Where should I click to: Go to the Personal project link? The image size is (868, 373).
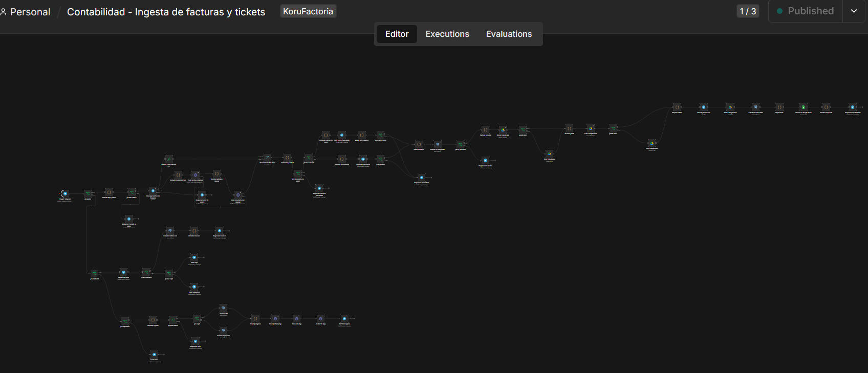(x=25, y=12)
